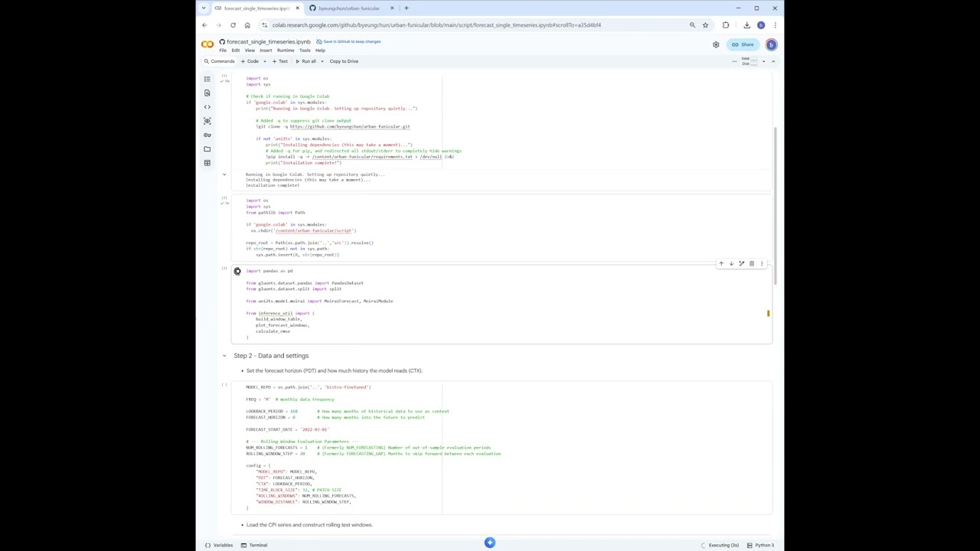Viewport: 980px width, 551px height.
Task: Add a new Code cell
Action: [x=250, y=61]
